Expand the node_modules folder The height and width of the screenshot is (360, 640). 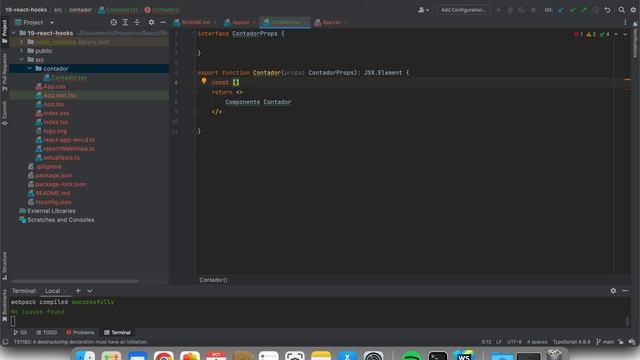pyautogui.click(x=21, y=42)
